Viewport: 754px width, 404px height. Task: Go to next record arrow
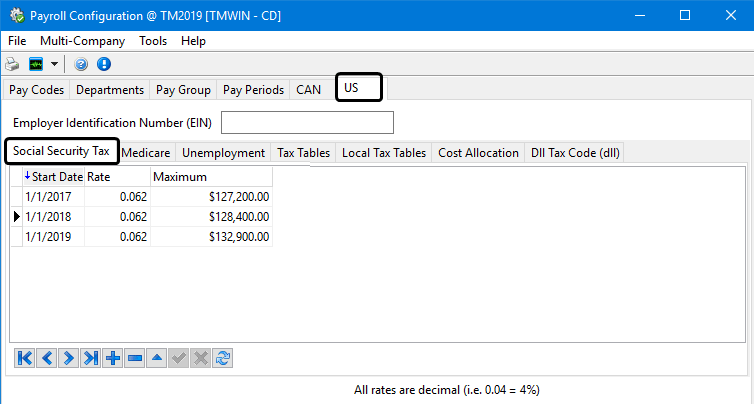[69, 358]
